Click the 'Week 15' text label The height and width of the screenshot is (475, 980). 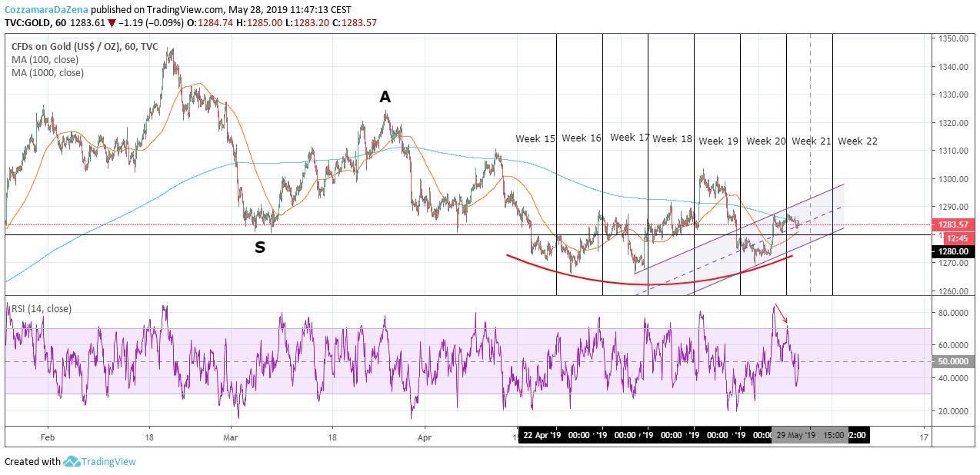click(x=535, y=139)
